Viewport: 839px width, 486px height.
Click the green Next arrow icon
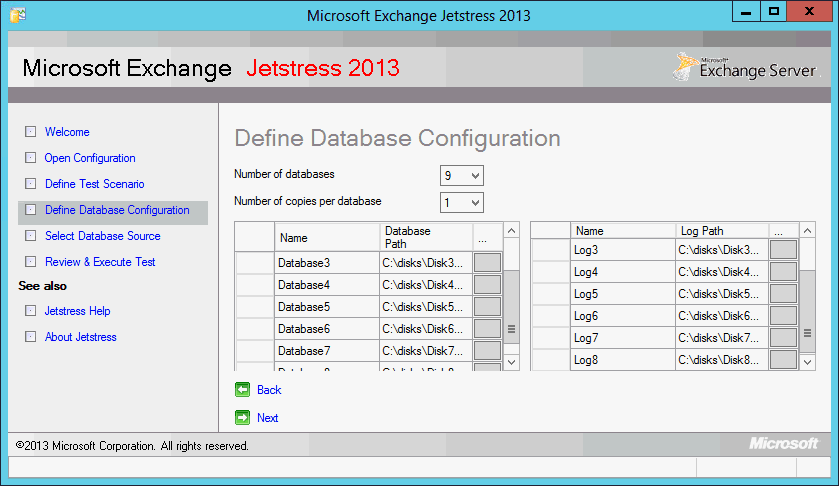(x=242, y=417)
